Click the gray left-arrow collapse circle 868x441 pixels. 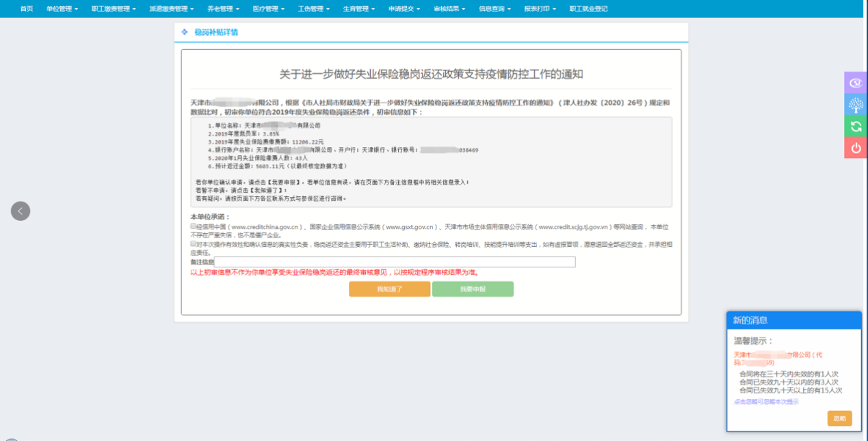click(21, 211)
